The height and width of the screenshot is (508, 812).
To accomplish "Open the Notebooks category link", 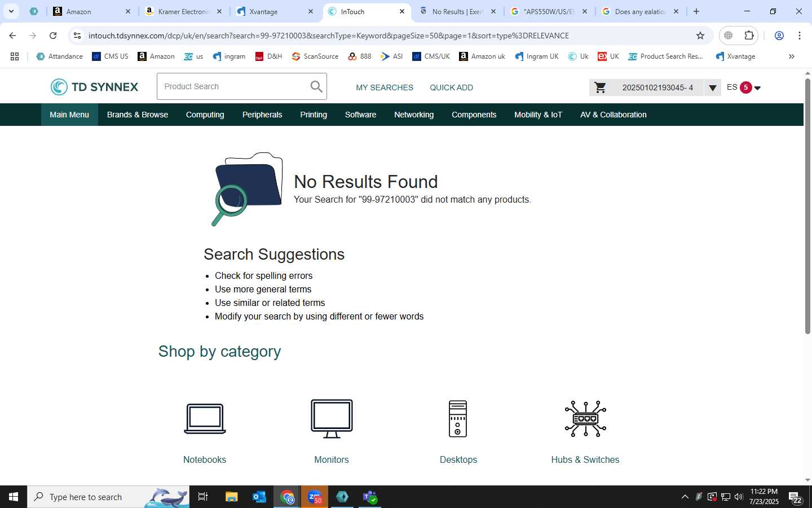I will tap(205, 459).
